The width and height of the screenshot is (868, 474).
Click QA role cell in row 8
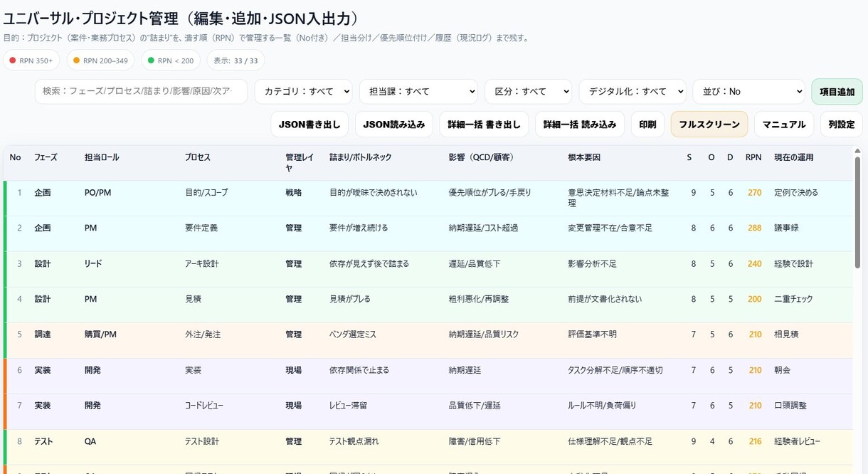tap(90, 441)
